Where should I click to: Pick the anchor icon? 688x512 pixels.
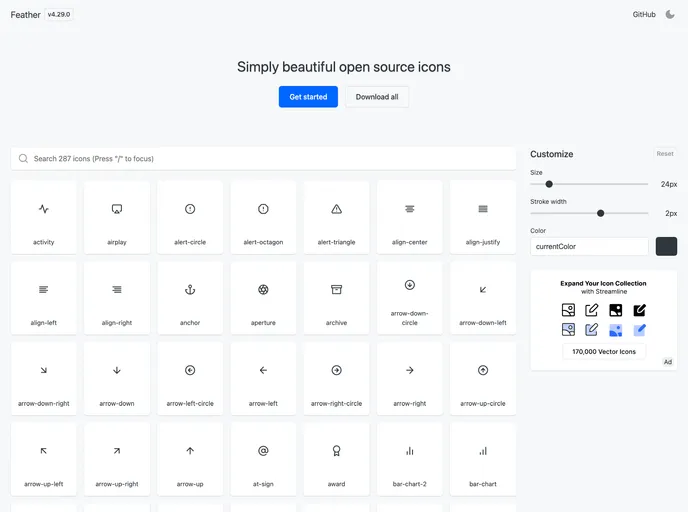point(190,298)
